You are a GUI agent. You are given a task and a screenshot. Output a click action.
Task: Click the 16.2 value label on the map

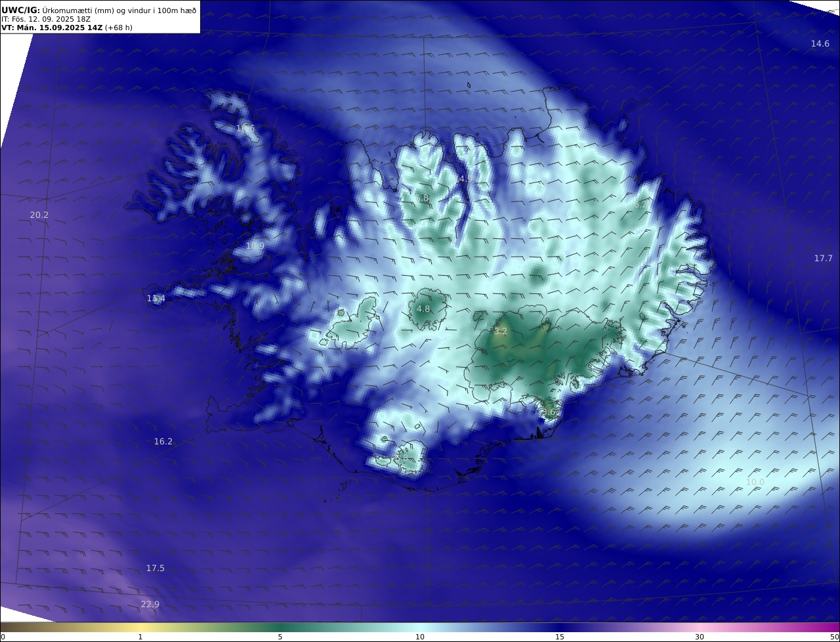pyautogui.click(x=163, y=441)
